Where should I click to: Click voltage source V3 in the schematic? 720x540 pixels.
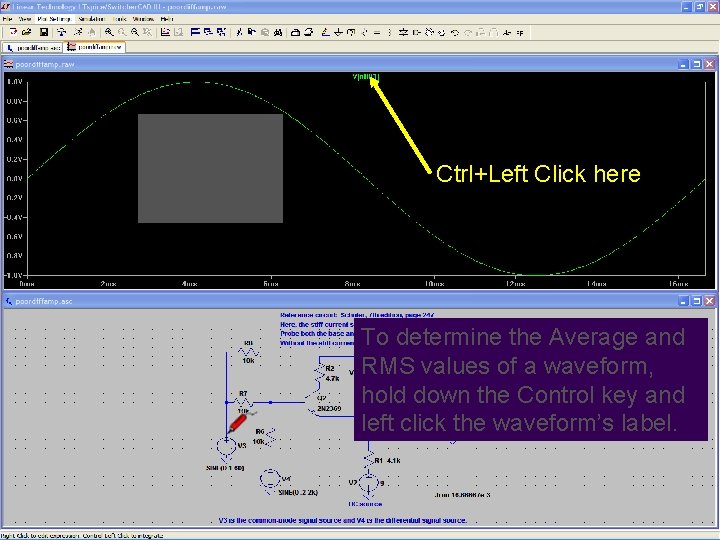226,446
